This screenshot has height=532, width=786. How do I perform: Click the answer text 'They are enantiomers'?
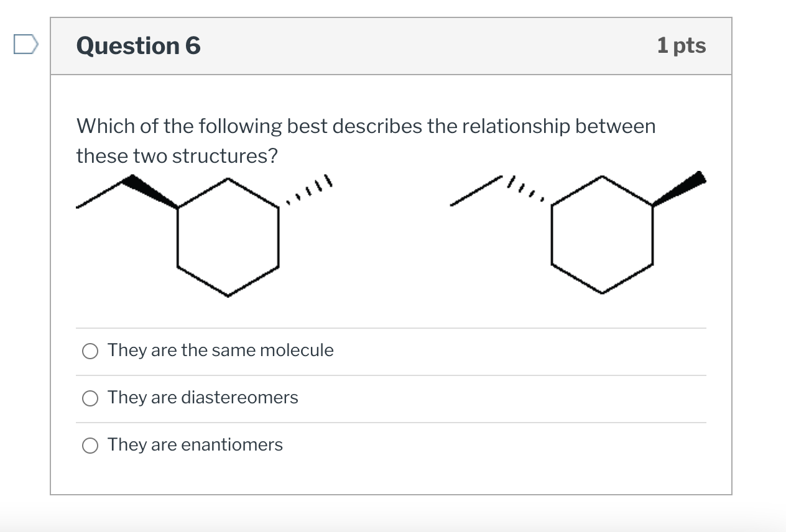(195, 445)
